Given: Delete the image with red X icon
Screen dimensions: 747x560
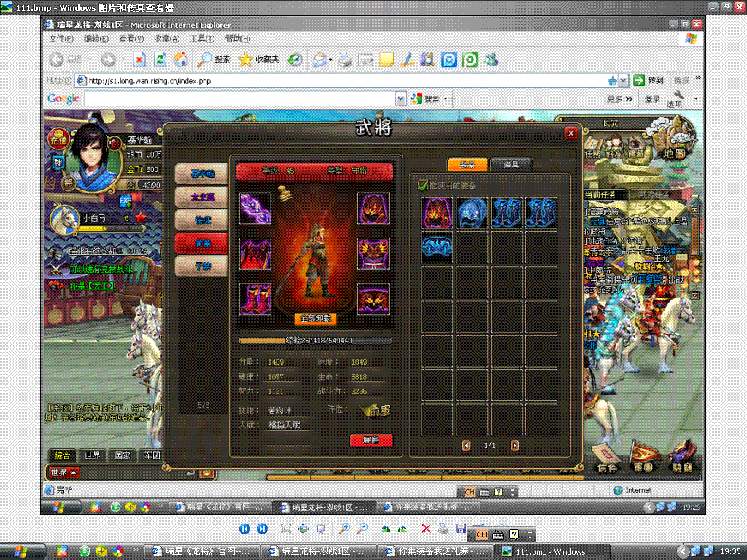Looking at the screenshot, I should point(426,529).
